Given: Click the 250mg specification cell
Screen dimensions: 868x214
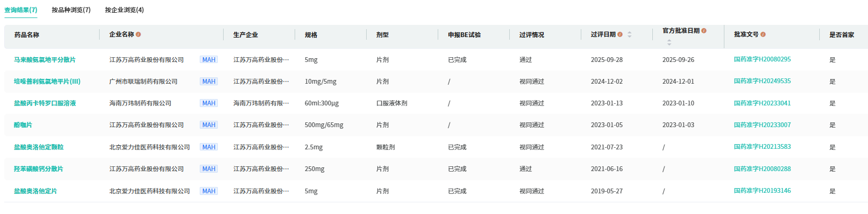Looking at the screenshot, I should 315,169.
